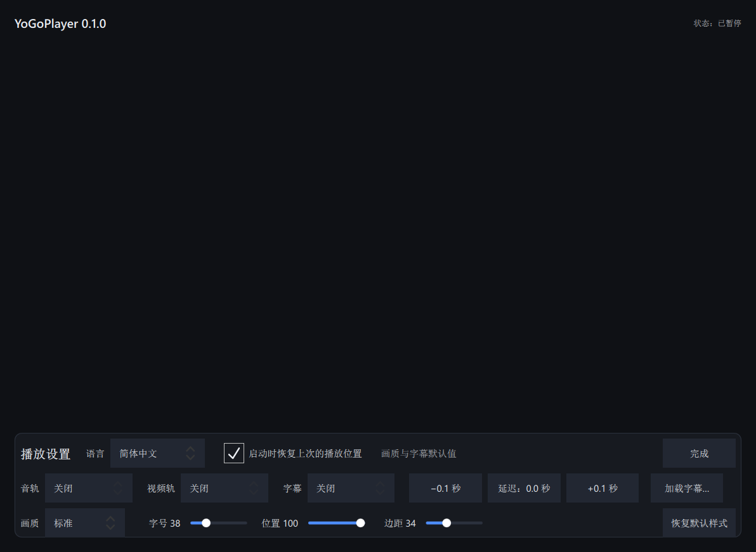Click the 字号 font size slider
Viewport: 756px width, 552px height.
click(x=218, y=523)
